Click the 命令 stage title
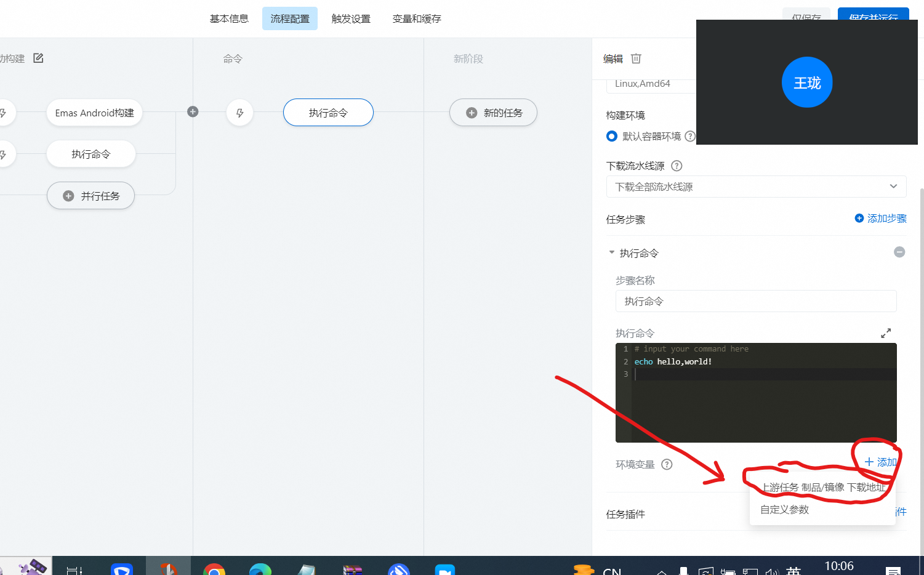Screen dimensions: 924x575 click(x=233, y=58)
